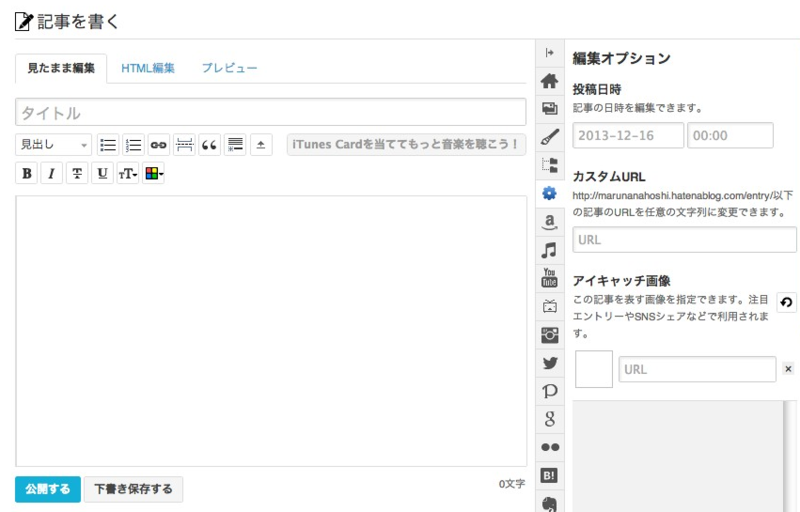
Task: Focus the eyecatch image URL field
Action: [697, 369]
